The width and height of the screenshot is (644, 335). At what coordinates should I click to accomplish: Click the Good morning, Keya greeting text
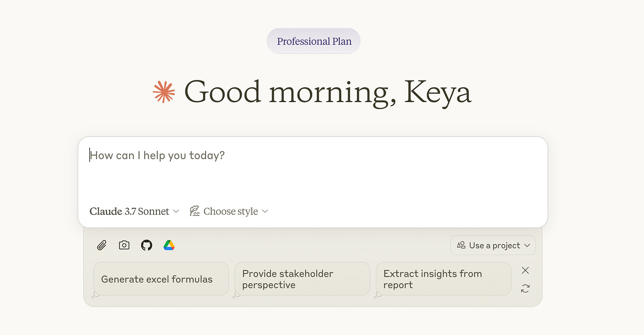click(328, 92)
